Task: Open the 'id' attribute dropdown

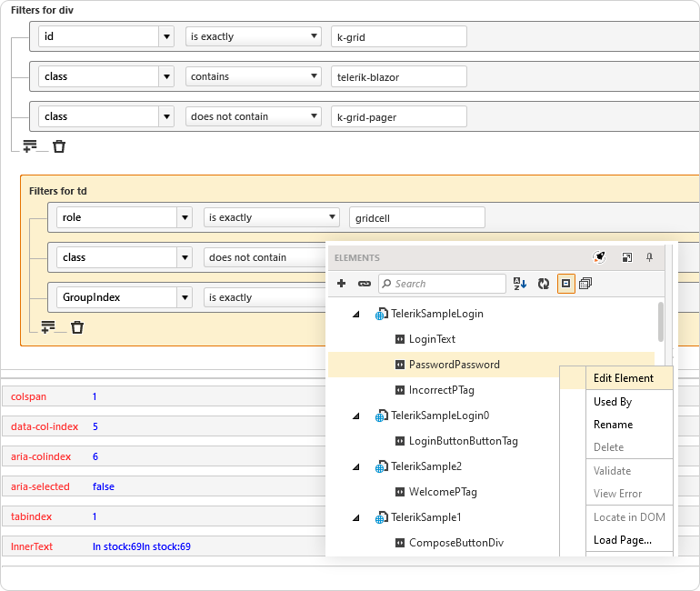Action: (165, 36)
